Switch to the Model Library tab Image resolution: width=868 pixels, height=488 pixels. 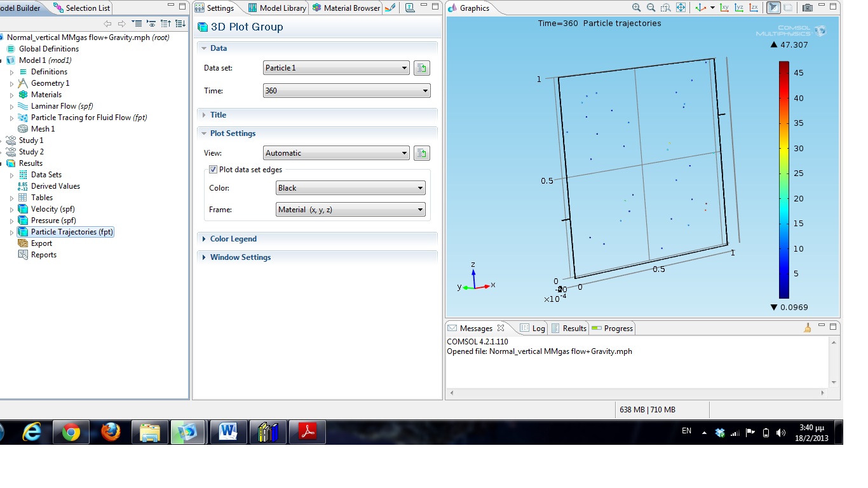coord(277,8)
